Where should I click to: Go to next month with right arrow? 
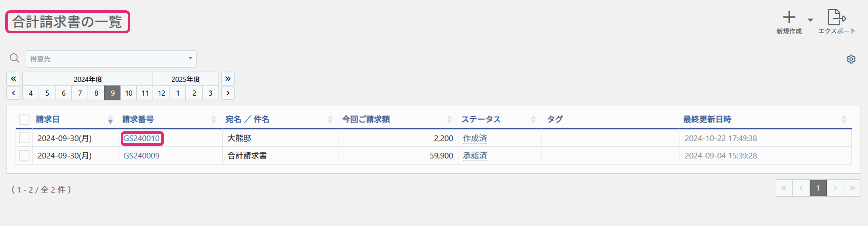coord(228,93)
